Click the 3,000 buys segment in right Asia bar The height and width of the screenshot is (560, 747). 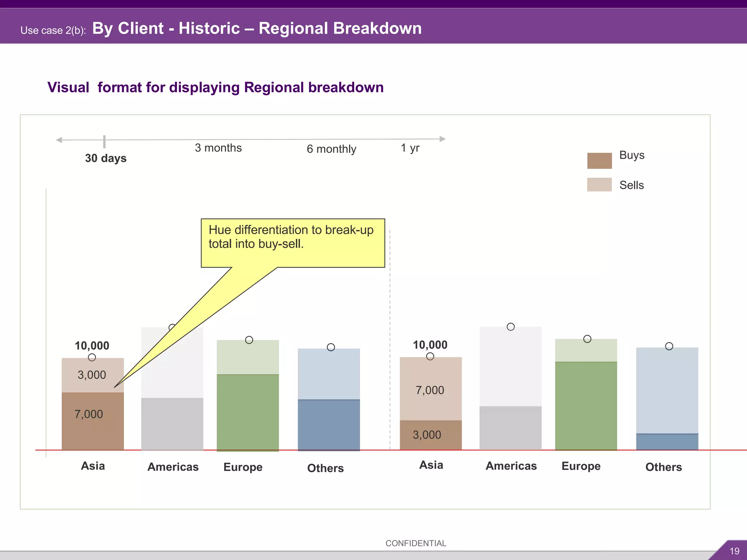[430, 435]
